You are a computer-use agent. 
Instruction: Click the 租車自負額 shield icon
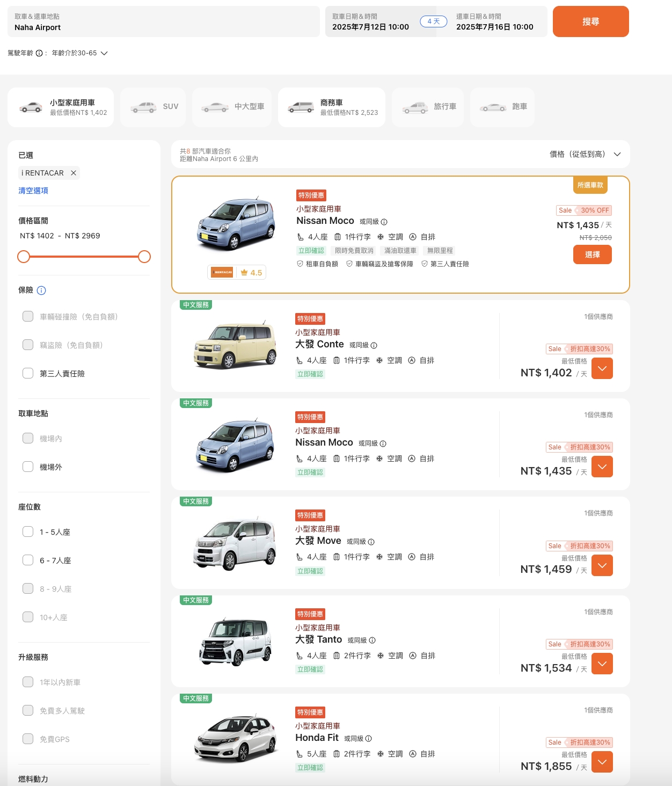coord(300,264)
